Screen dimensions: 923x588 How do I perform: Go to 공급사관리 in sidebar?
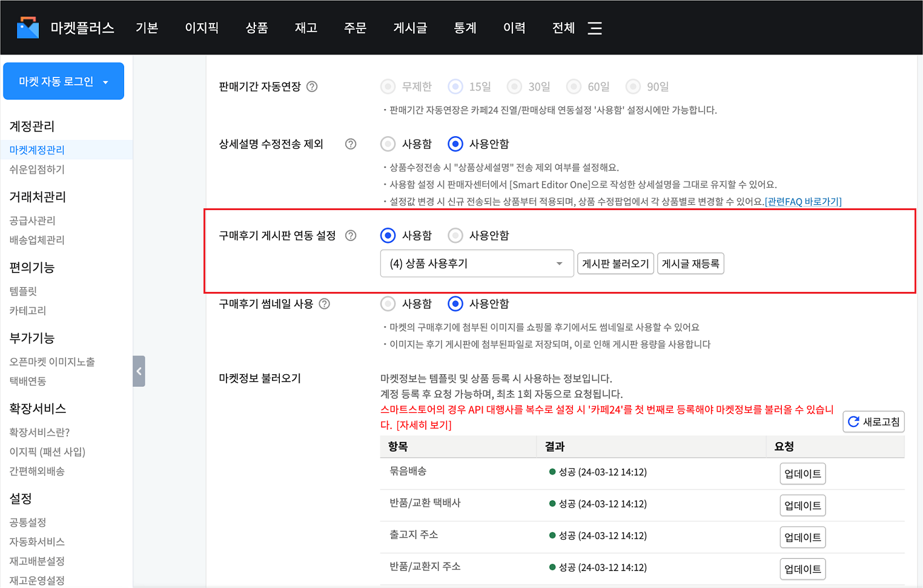point(32,220)
